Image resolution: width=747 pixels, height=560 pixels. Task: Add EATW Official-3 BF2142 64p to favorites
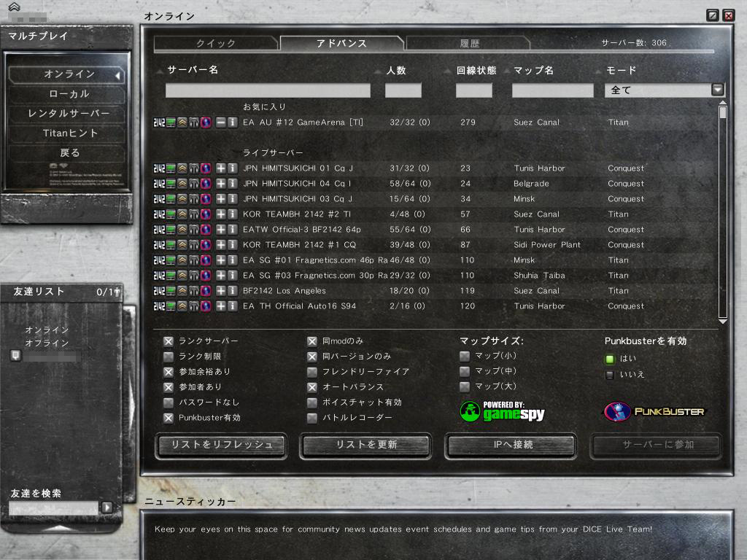[220, 230]
